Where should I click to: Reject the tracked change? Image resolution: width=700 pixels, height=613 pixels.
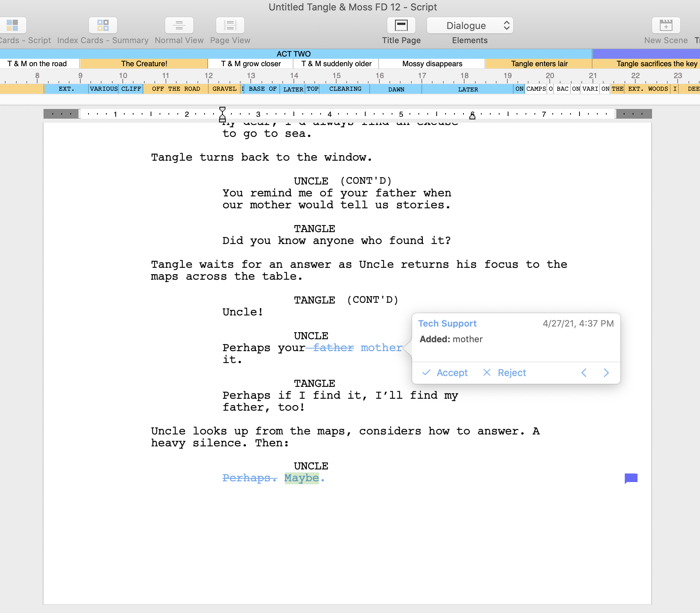(504, 373)
